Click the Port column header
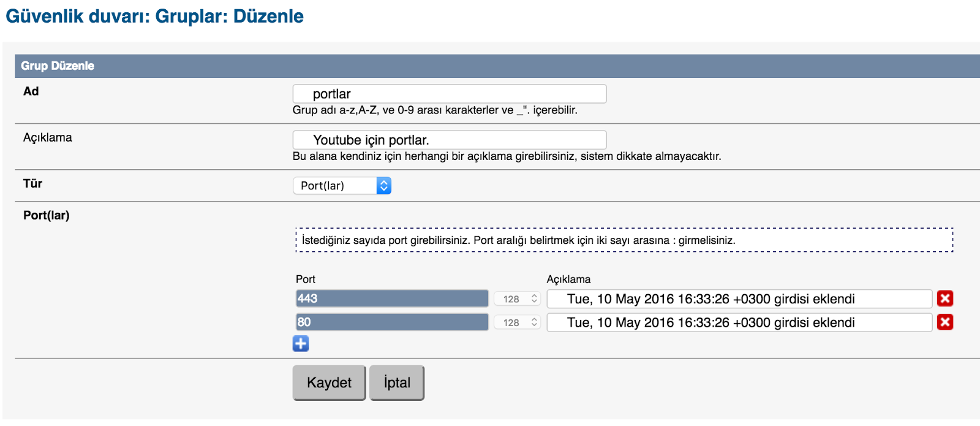Screen dimensions: 980x426 pyautogui.click(x=306, y=280)
